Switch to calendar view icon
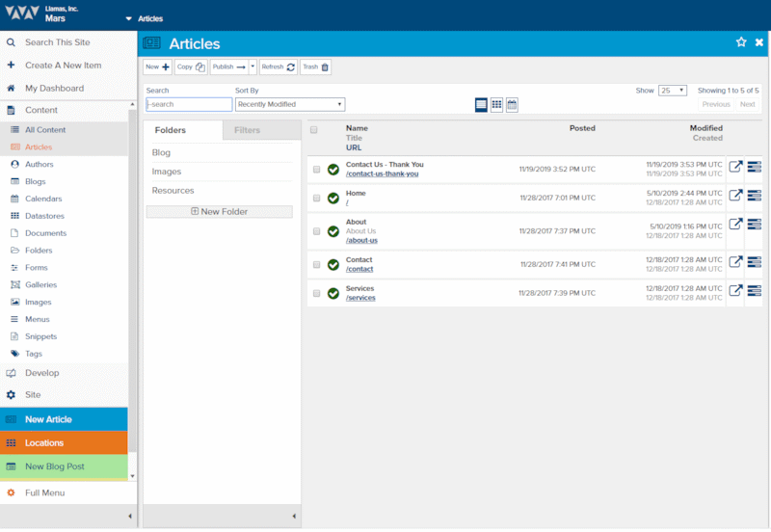The image size is (771, 532). [512, 105]
